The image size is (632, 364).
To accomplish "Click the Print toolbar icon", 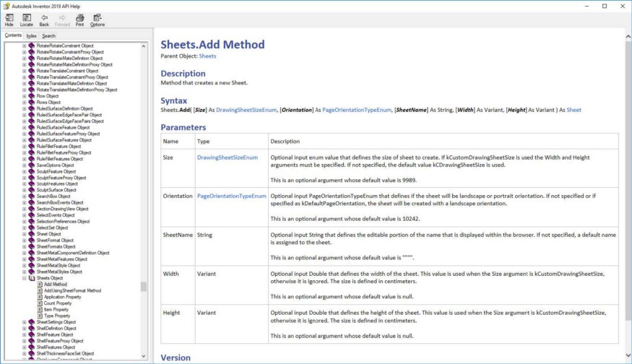I will (x=79, y=20).
